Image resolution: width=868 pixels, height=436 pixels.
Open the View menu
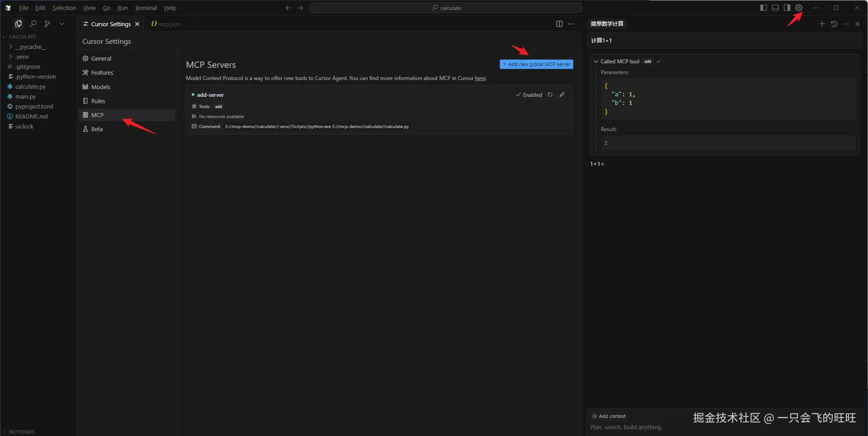point(90,8)
